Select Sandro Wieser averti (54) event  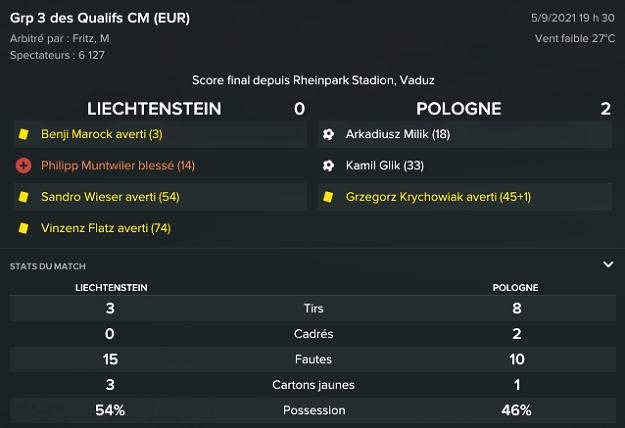[110, 198]
